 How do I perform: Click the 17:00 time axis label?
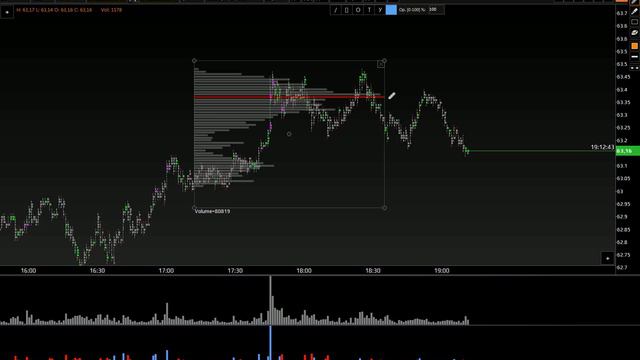point(166,271)
